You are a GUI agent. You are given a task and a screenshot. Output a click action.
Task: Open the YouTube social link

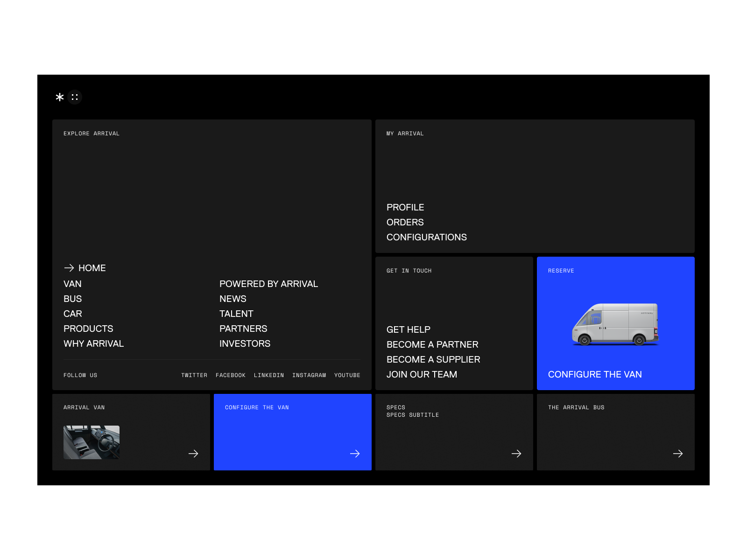pyautogui.click(x=347, y=375)
